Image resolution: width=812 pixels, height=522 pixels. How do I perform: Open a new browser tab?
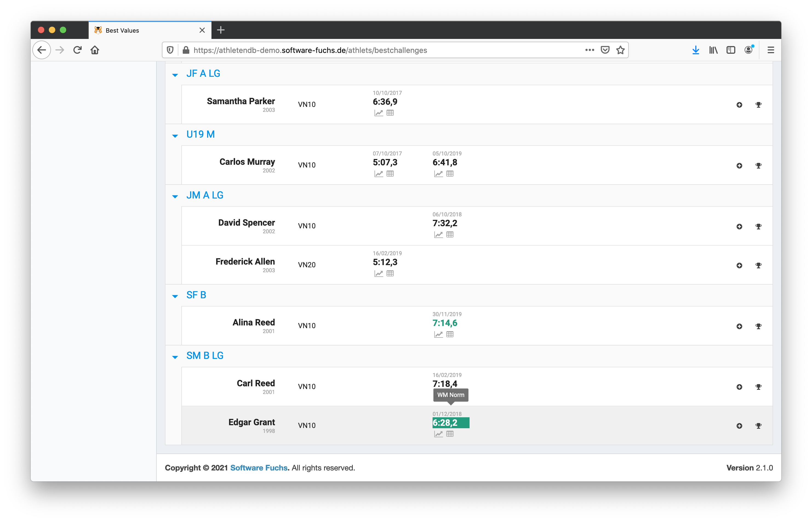[x=221, y=30]
